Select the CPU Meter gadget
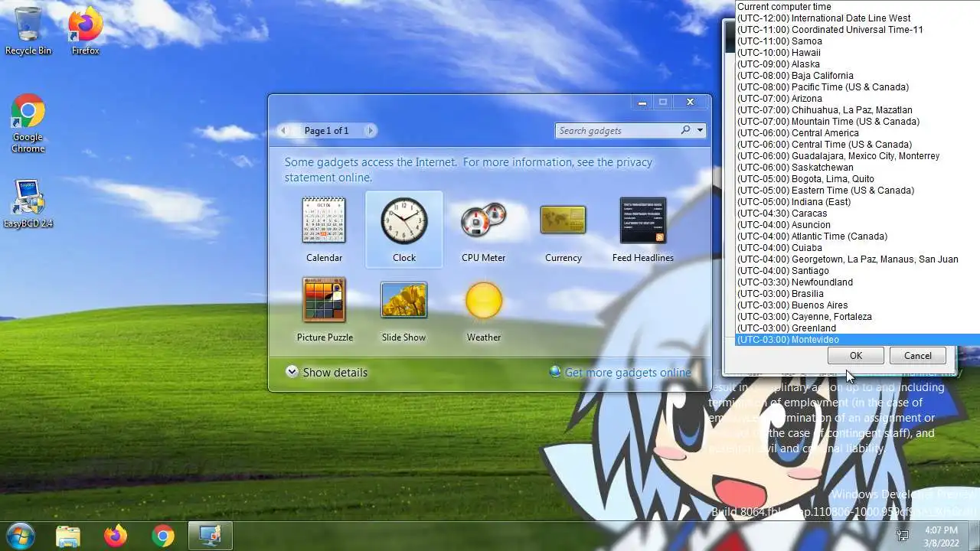The height and width of the screenshot is (551, 980). (x=483, y=230)
